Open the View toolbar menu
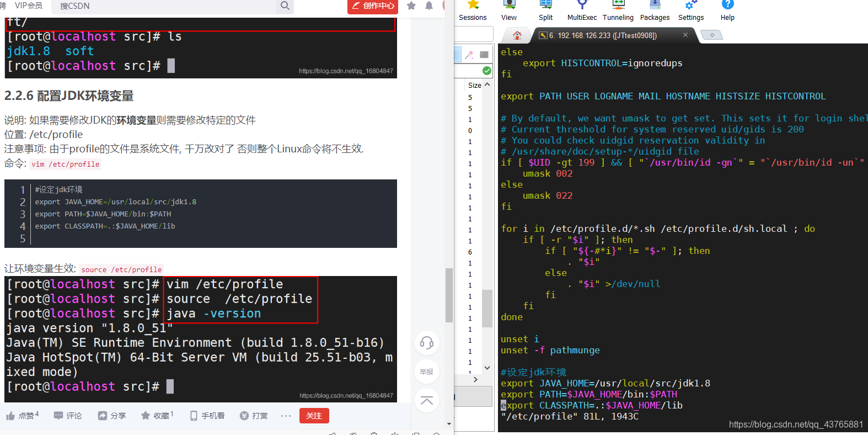This screenshot has width=868, height=435. (x=509, y=11)
